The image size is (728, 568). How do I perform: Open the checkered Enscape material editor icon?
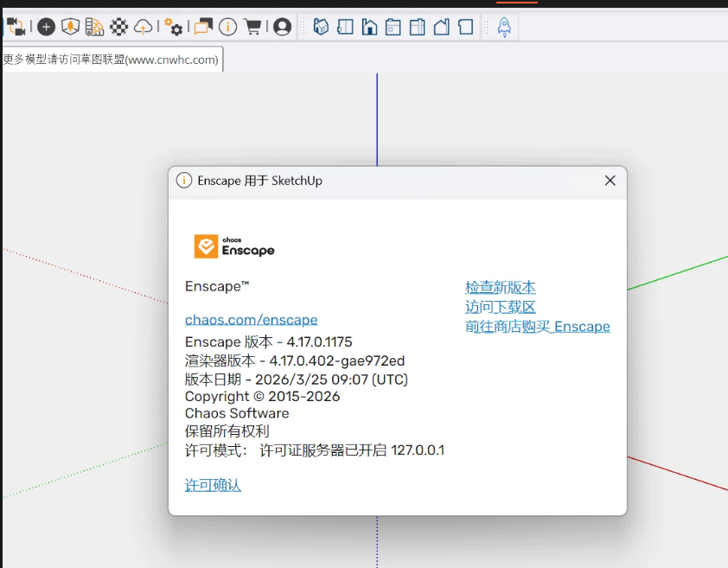pyautogui.click(x=118, y=27)
